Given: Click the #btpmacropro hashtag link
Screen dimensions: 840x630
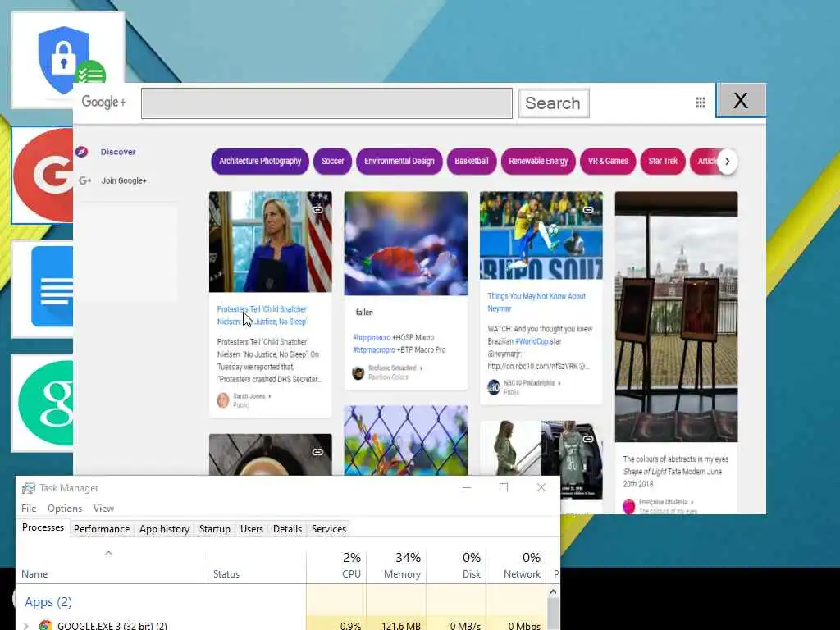Looking at the screenshot, I should pyautogui.click(x=374, y=349).
